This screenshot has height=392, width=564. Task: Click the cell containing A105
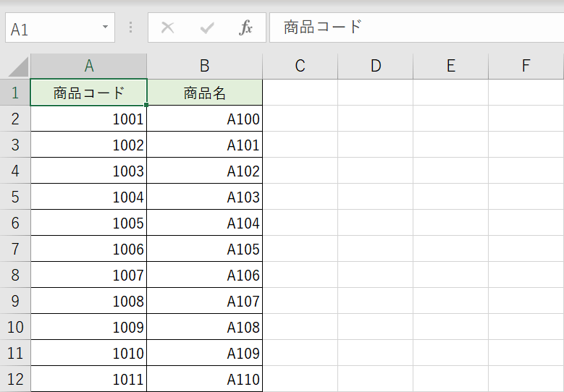click(205, 249)
